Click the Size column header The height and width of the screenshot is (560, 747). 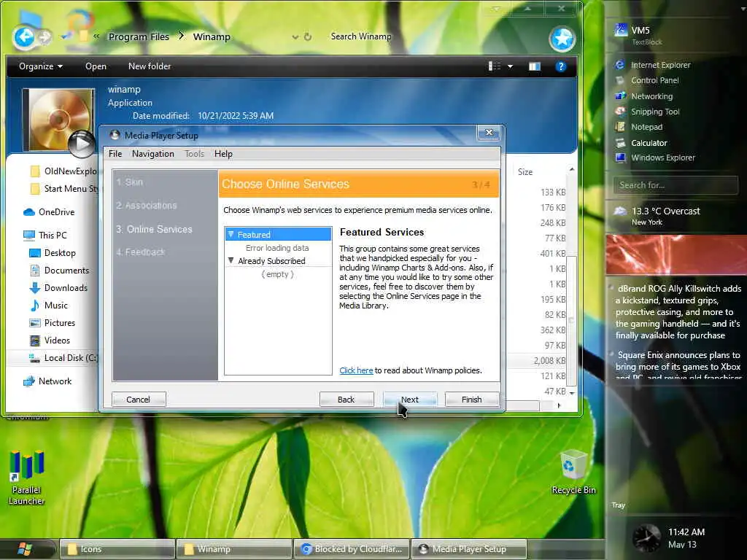(525, 172)
